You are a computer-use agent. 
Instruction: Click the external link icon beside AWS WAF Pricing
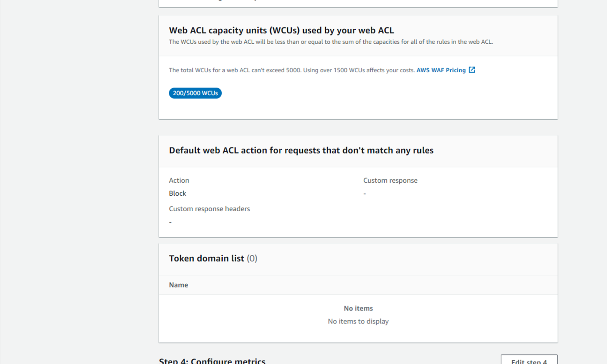pos(472,70)
